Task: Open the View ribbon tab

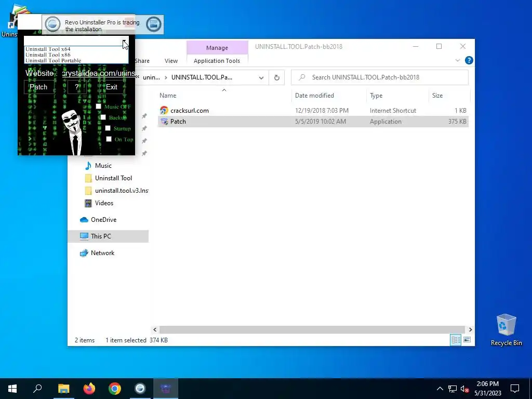Action: tap(171, 61)
